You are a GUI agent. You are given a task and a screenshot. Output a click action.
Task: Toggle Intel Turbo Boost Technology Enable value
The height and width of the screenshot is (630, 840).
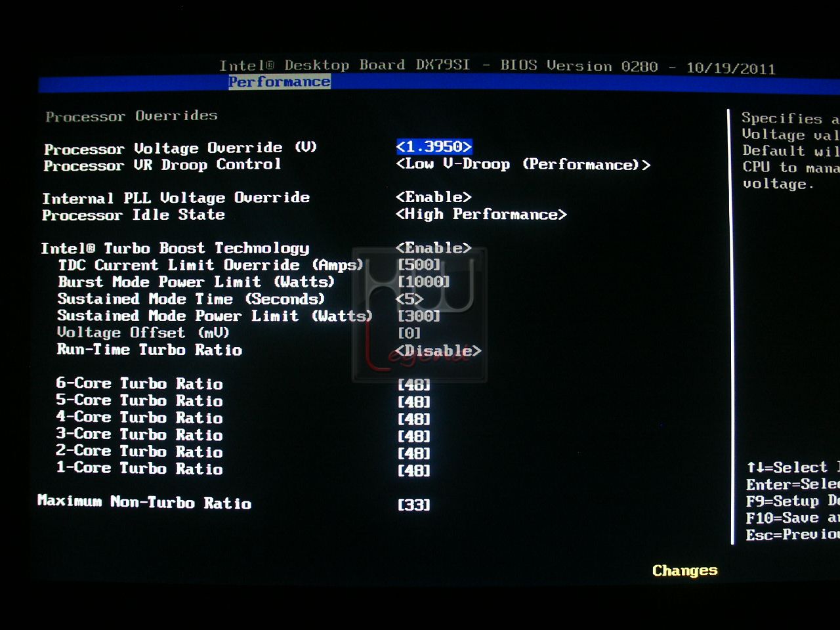tap(434, 247)
